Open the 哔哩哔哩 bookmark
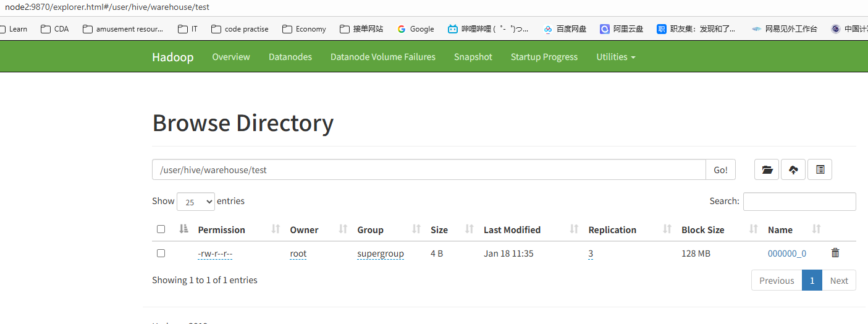The height and width of the screenshot is (324, 868). [x=488, y=28]
